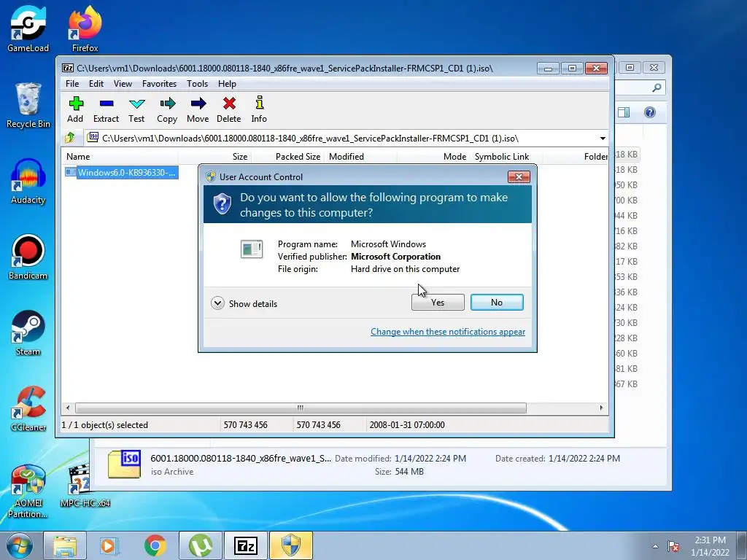Select the Recycle Bin desktop icon
The width and height of the screenshot is (747, 560).
click(28, 106)
